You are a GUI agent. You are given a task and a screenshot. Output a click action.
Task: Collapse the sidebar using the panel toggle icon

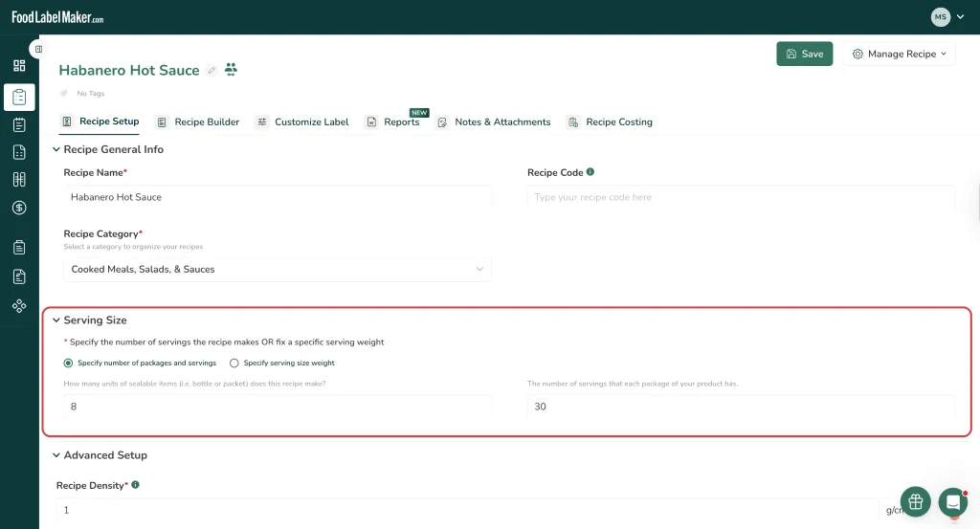38,49
